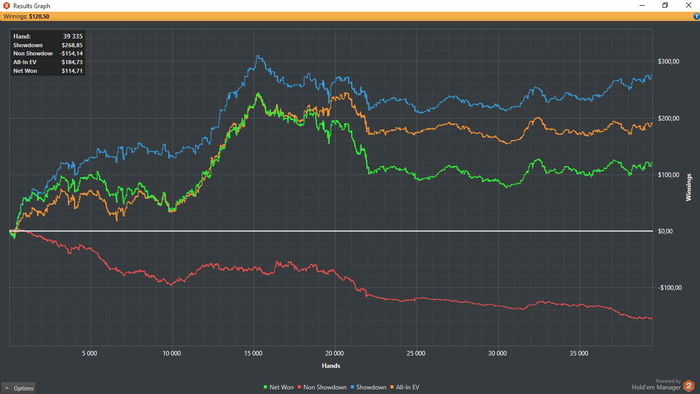The image size is (700, 394).
Task: Click the 25 000 hands axis label
Action: [416, 353]
